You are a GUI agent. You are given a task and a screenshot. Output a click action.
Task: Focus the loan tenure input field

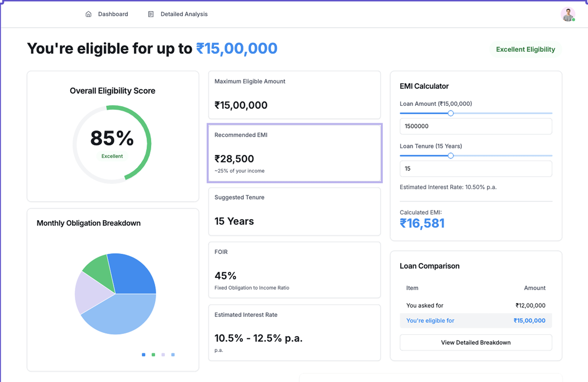[x=476, y=169]
